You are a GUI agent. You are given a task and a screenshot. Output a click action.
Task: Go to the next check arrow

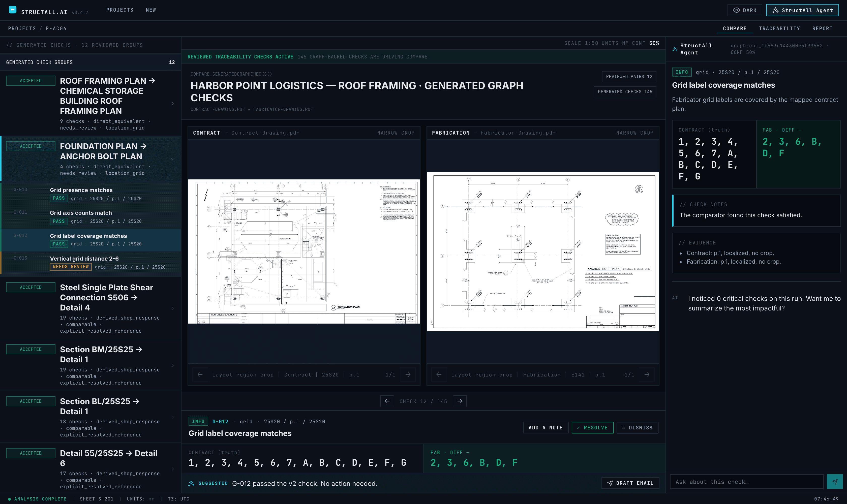[460, 401]
